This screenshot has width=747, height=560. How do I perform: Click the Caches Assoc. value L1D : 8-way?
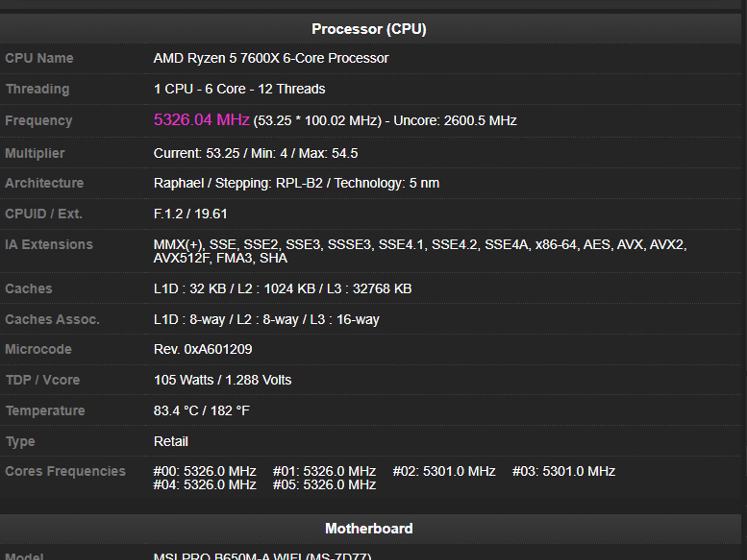coord(189,319)
